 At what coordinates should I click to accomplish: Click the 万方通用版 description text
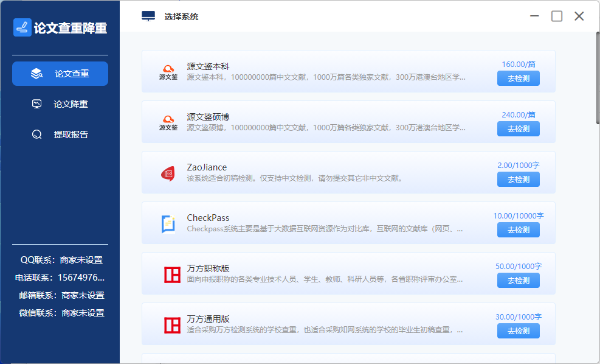coord(325,330)
